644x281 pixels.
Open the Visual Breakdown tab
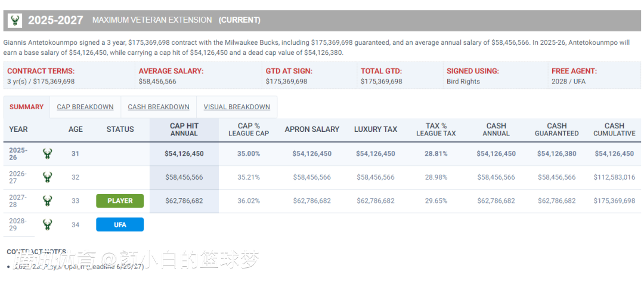point(237,107)
